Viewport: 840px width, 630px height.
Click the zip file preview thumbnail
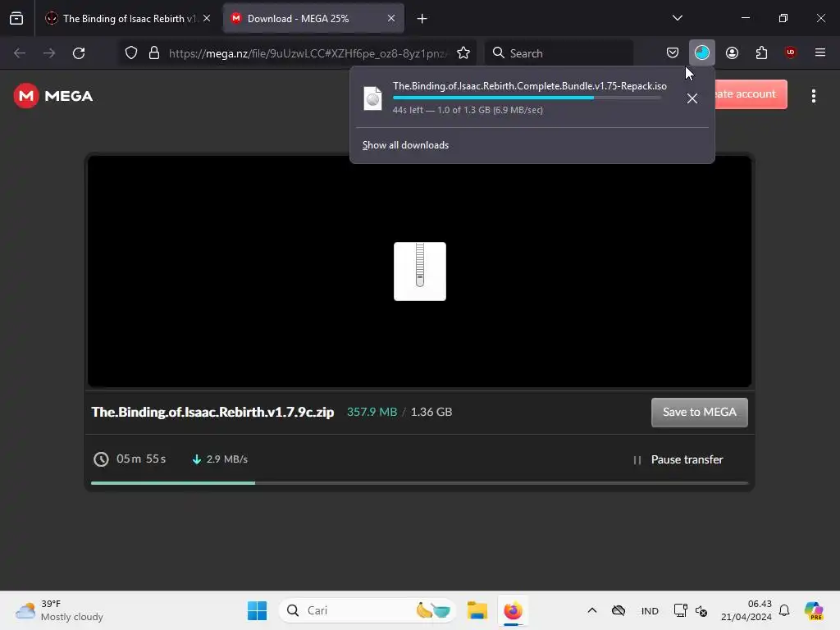(x=419, y=271)
